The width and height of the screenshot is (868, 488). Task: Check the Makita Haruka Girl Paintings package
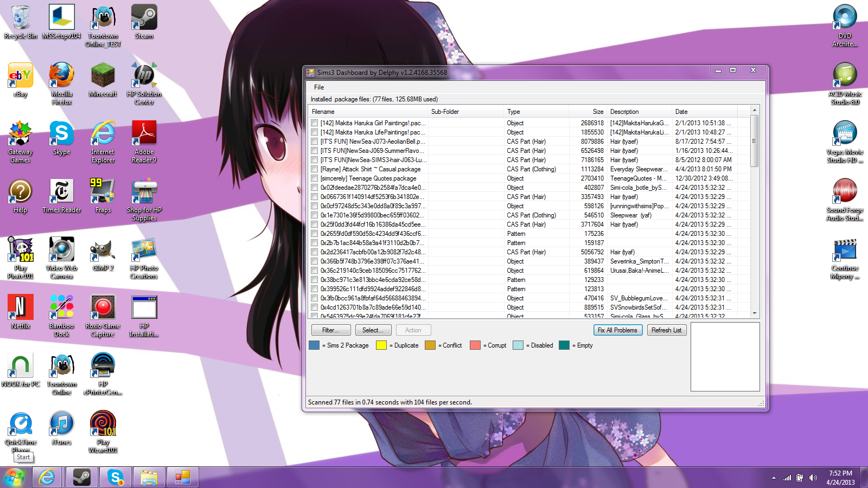(314, 123)
